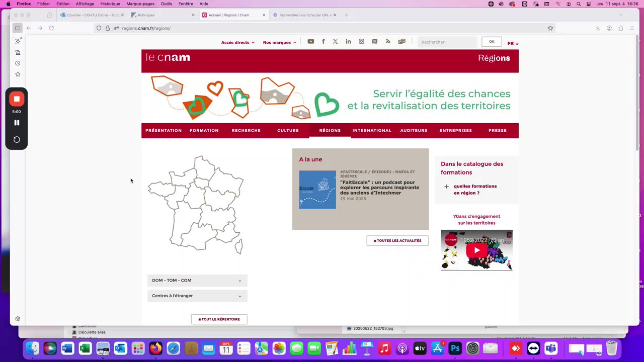
Task: Open a new browser tab with plus
Action: click(x=346, y=15)
